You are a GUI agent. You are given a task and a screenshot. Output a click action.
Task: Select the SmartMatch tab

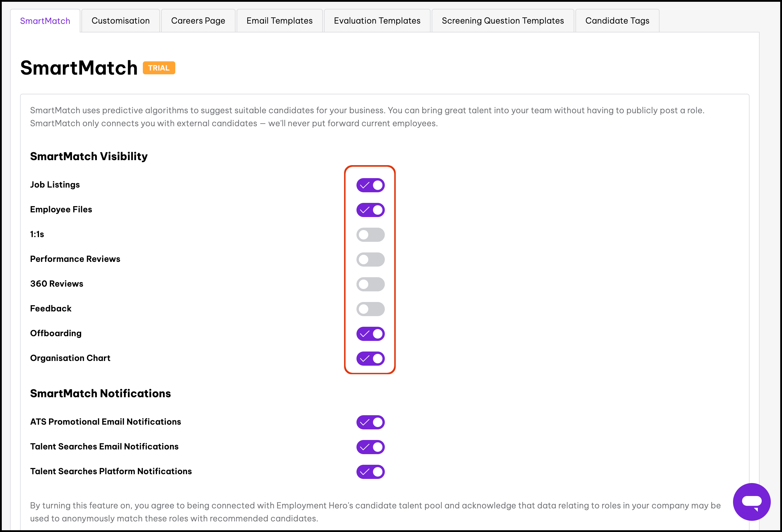[45, 21]
